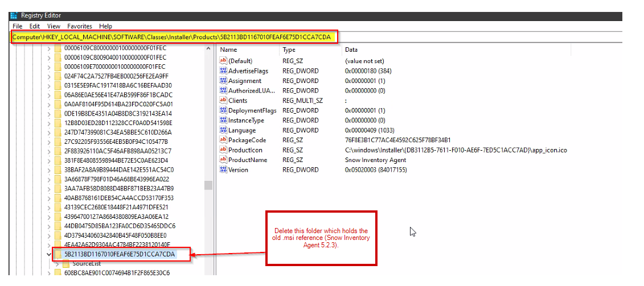
Task: Click folder icon of key 0DE19B8DE4351A04B8D8C3192143EA14
Action: click(58, 114)
